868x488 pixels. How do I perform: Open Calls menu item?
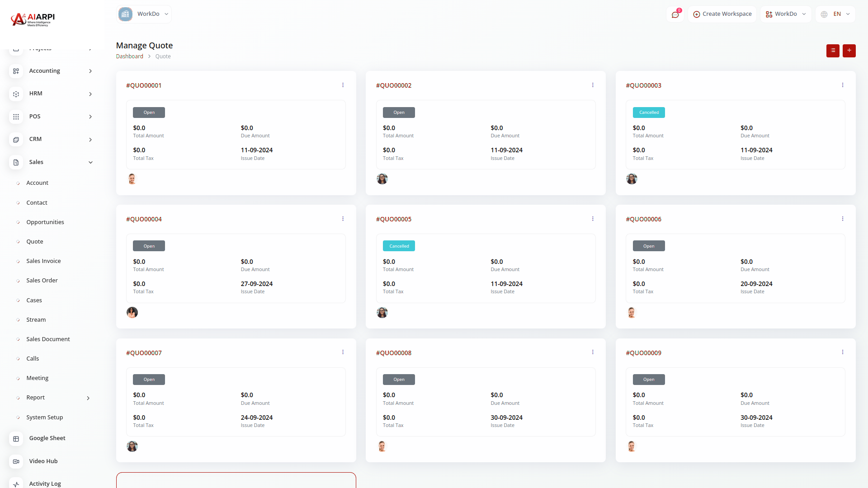pyautogui.click(x=33, y=359)
